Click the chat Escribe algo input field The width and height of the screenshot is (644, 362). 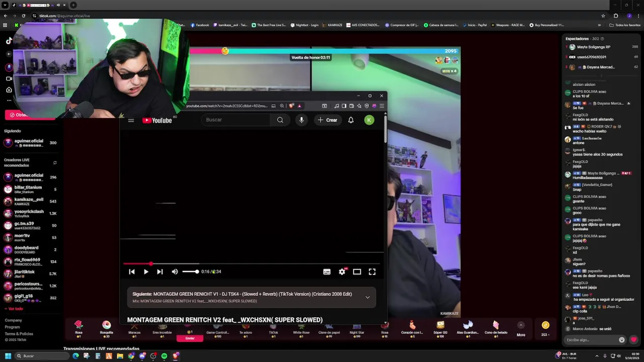[591, 340]
